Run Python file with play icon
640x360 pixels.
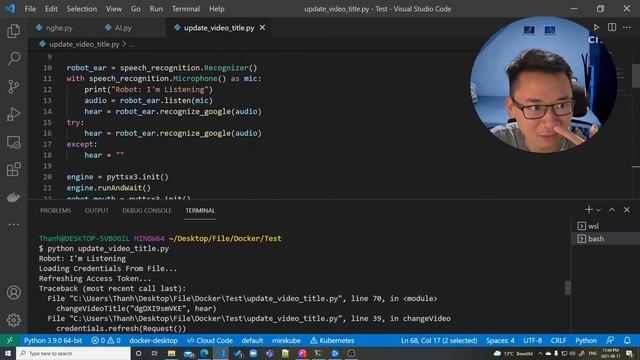click(596, 27)
